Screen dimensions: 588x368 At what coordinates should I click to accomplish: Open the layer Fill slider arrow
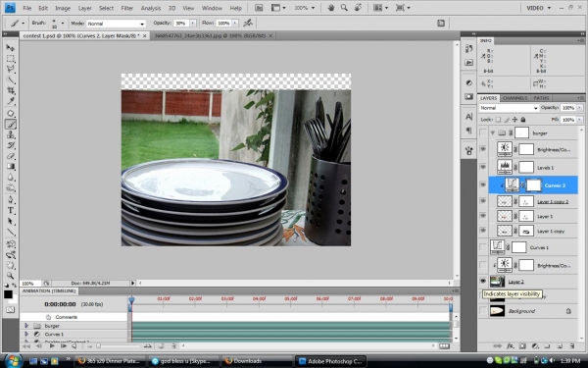click(x=579, y=120)
